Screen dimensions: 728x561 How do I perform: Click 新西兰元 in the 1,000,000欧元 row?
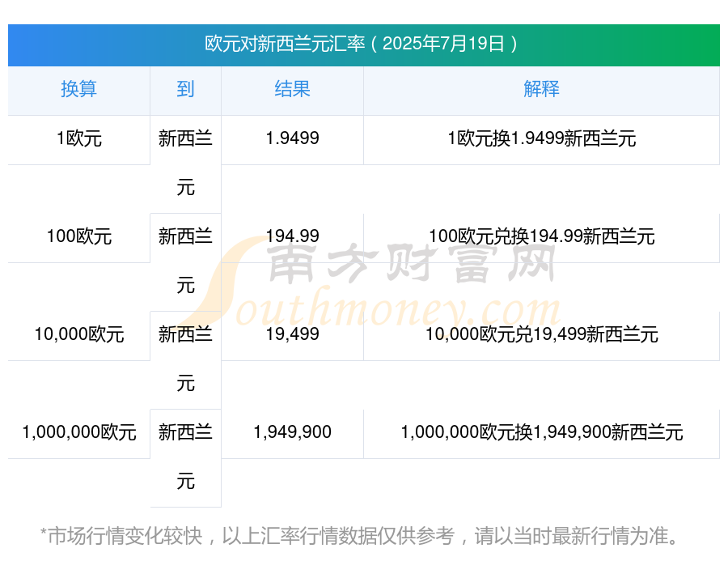click(x=185, y=457)
